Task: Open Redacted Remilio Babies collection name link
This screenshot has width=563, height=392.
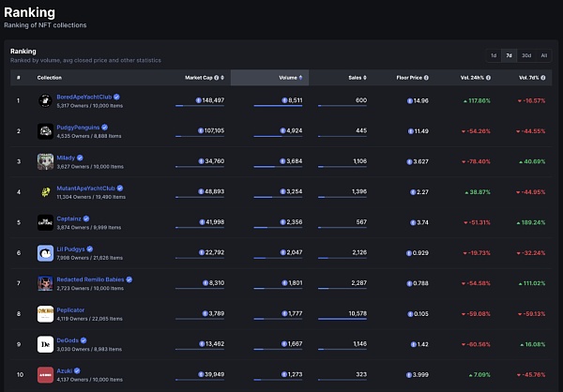Action: pos(91,279)
